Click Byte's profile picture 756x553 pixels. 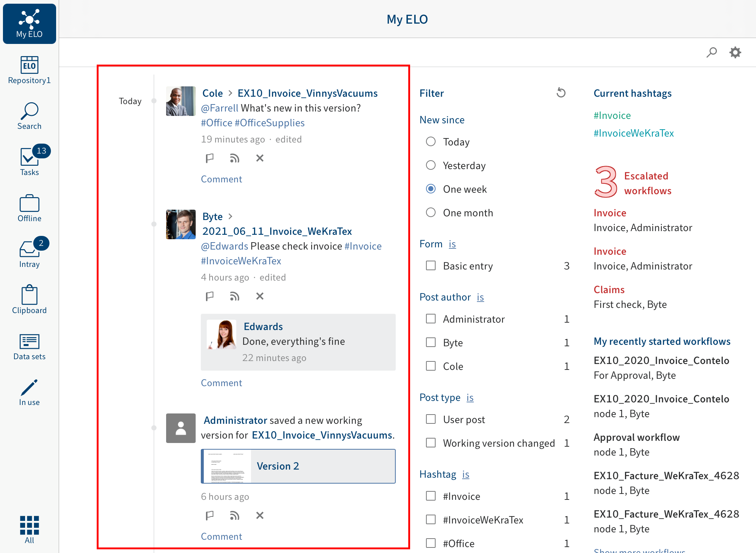(181, 224)
